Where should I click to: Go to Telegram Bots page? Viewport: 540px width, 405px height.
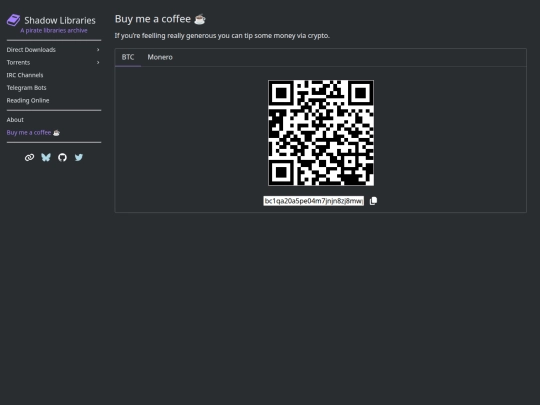point(27,88)
